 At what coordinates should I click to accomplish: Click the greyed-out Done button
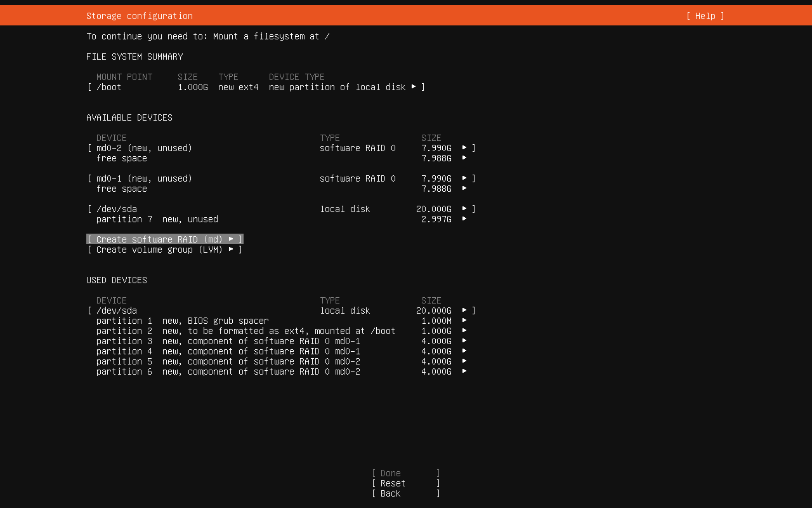(405, 473)
